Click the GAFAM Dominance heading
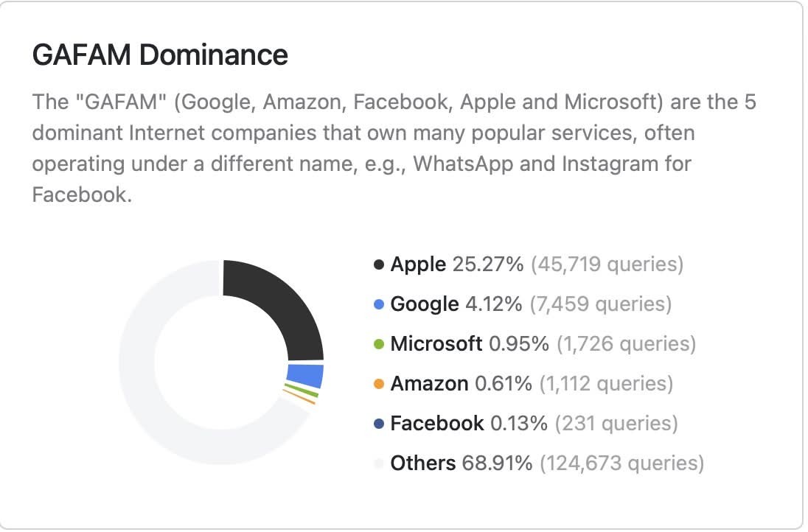The width and height of the screenshot is (808, 532). click(160, 55)
